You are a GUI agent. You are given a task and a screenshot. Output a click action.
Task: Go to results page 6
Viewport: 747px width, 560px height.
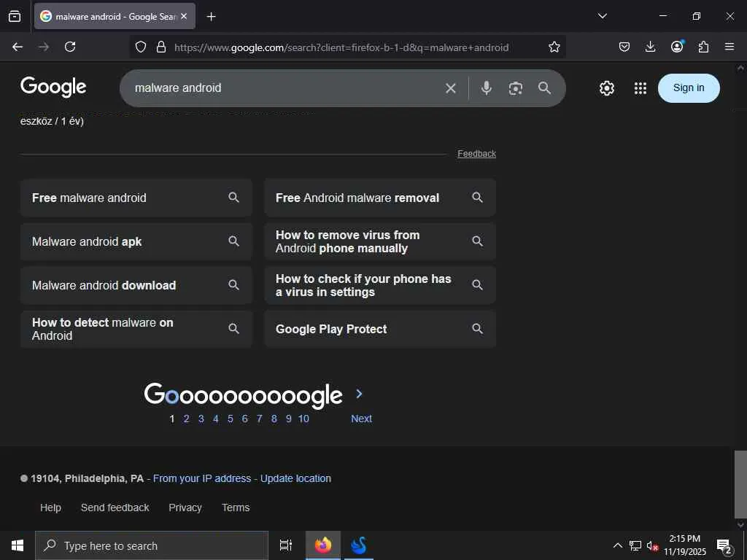tap(245, 419)
